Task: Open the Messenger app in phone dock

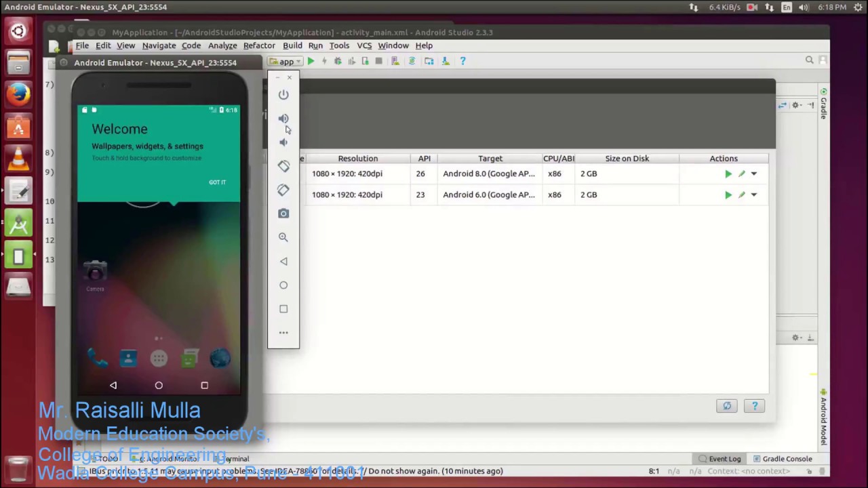Action: 189,359
